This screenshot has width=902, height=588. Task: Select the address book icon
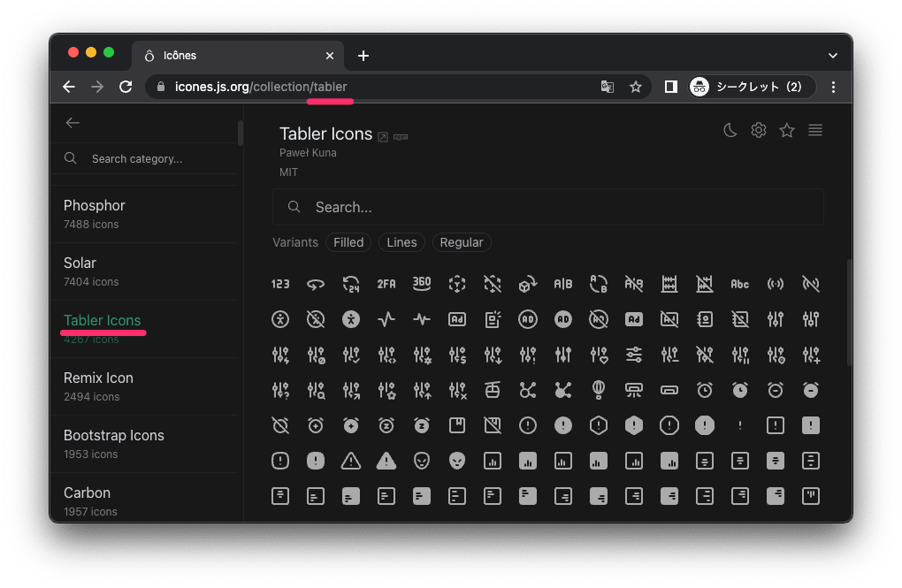(x=705, y=319)
